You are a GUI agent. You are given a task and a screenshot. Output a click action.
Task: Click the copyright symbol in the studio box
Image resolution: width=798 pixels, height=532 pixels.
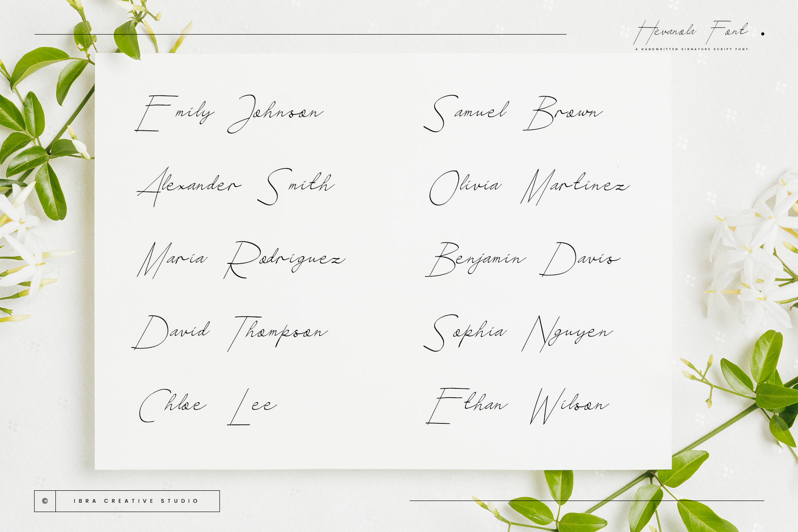click(x=45, y=501)
